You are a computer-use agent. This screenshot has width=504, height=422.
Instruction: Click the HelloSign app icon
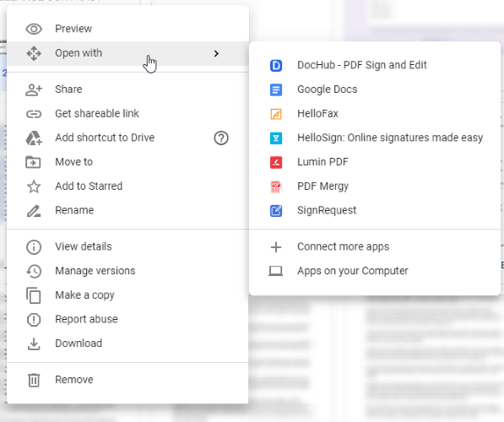tap(276, 138)
